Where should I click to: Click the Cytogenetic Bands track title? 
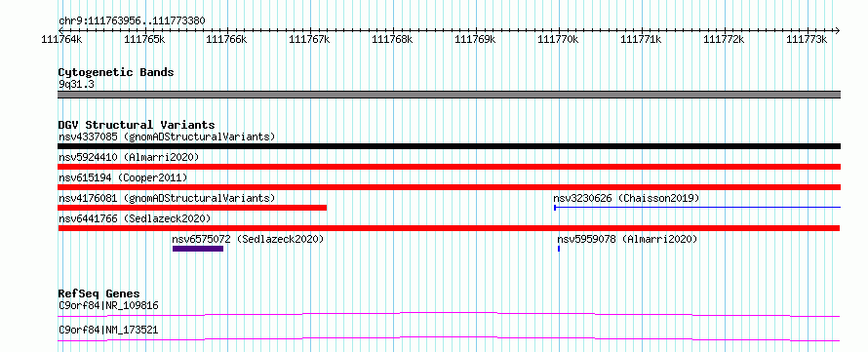[116, 72]
